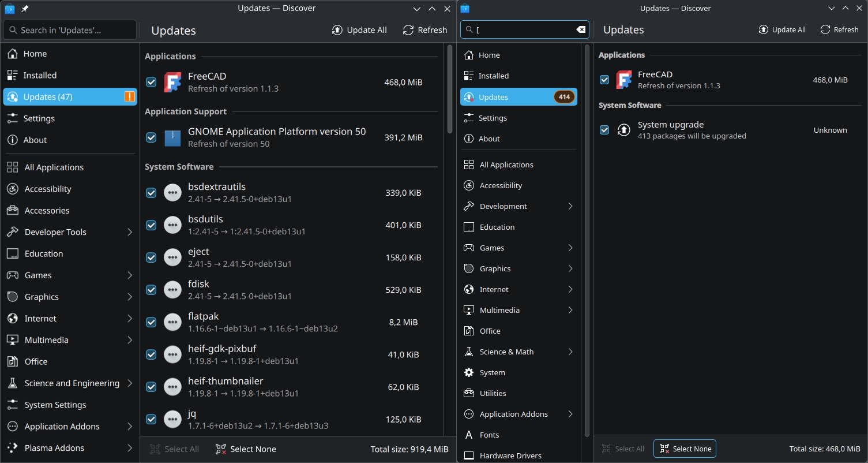Viewport: 868px width, 463px height.
Task: Click GNOME Application Platform package icon
Action: tap(172, 137)
